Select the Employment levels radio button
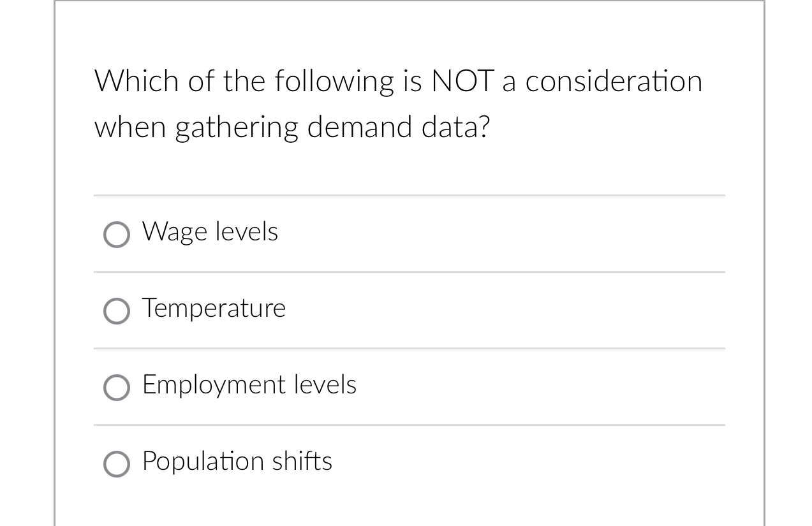The image size is (812, 526). point(117,388)
